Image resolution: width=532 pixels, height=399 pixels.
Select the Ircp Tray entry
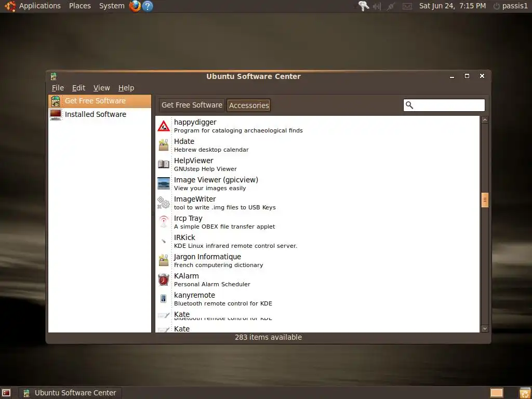tap(317, 222)
